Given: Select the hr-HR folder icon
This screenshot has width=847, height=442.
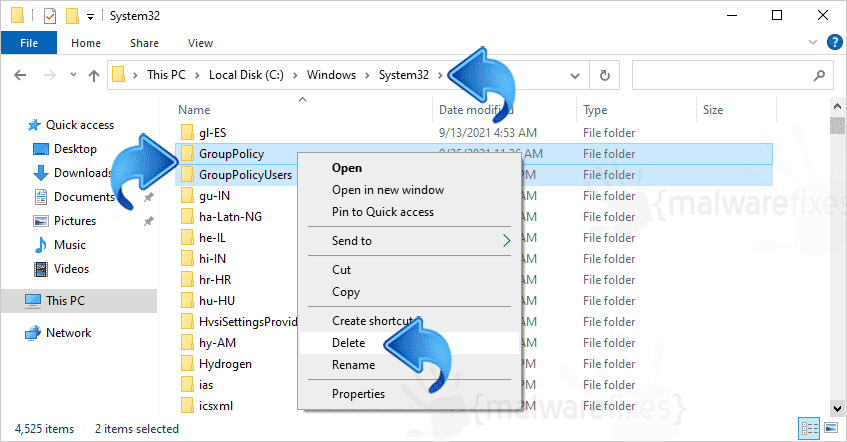Looking at the screenshot, I should pos(187,280).
